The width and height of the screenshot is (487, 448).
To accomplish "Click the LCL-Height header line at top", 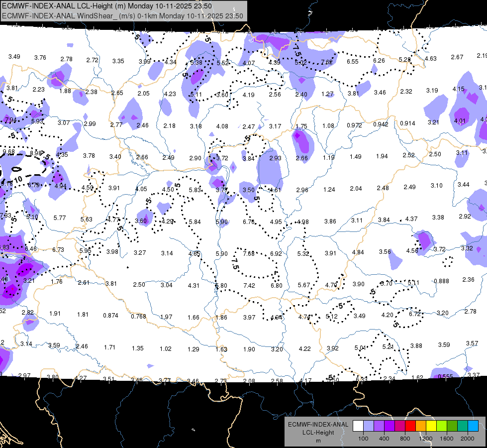I will pyautogui.click(x=107, y=6).
